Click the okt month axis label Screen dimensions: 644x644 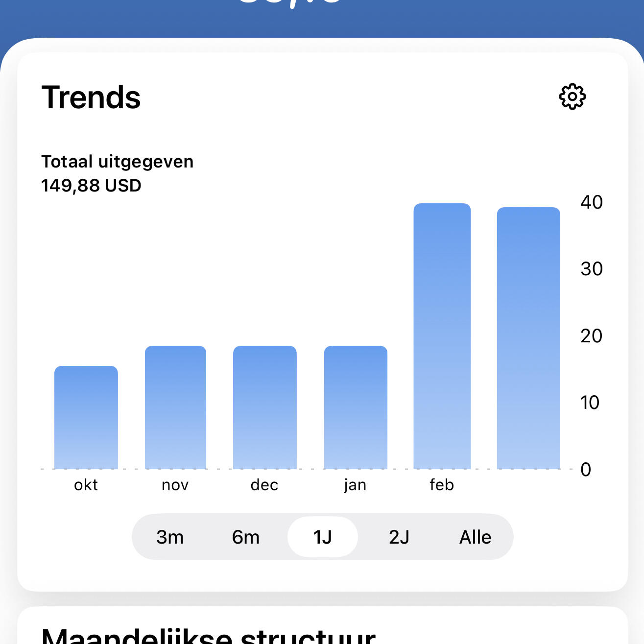pos(86,485)
